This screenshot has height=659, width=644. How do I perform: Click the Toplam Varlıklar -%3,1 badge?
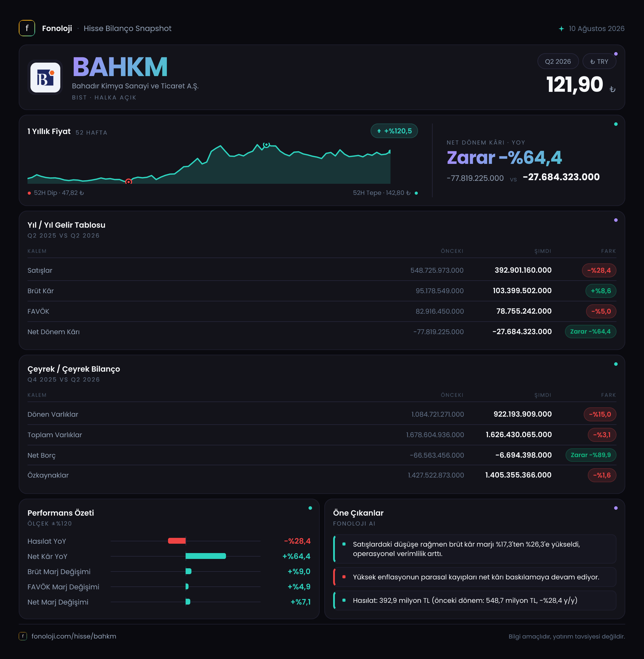(x=602, y=435)
